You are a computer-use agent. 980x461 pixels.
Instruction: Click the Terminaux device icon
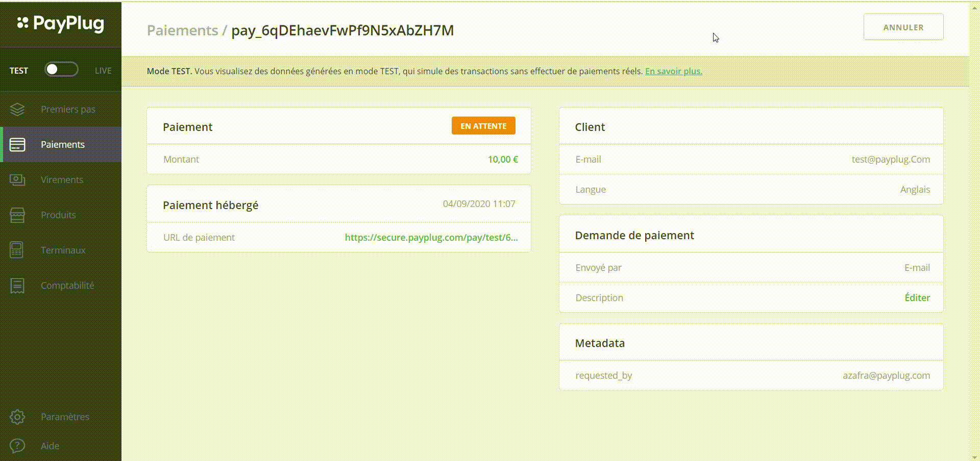point(17,250)
